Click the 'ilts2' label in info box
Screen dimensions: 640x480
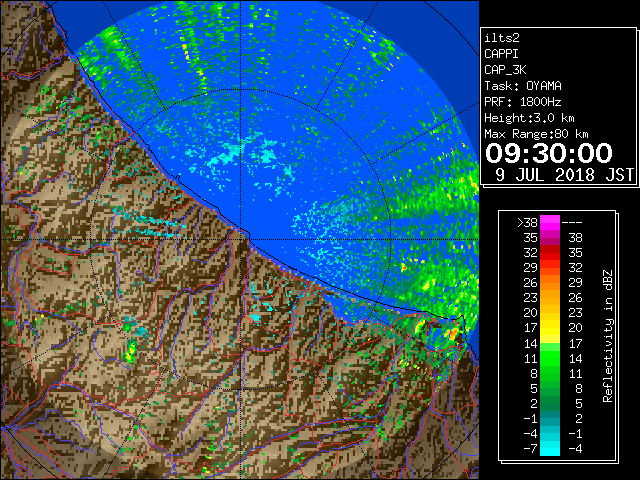(502, 38)
